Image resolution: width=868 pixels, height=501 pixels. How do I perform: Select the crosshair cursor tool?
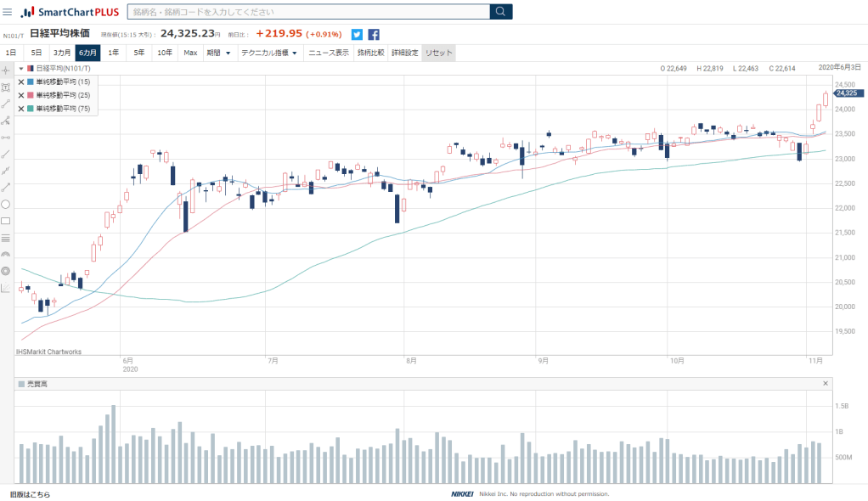(x=6, y=70)
